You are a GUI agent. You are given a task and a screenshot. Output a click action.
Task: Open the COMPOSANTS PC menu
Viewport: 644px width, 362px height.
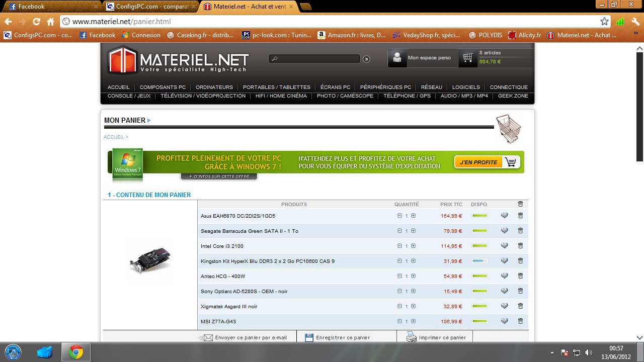coord(163,87)
